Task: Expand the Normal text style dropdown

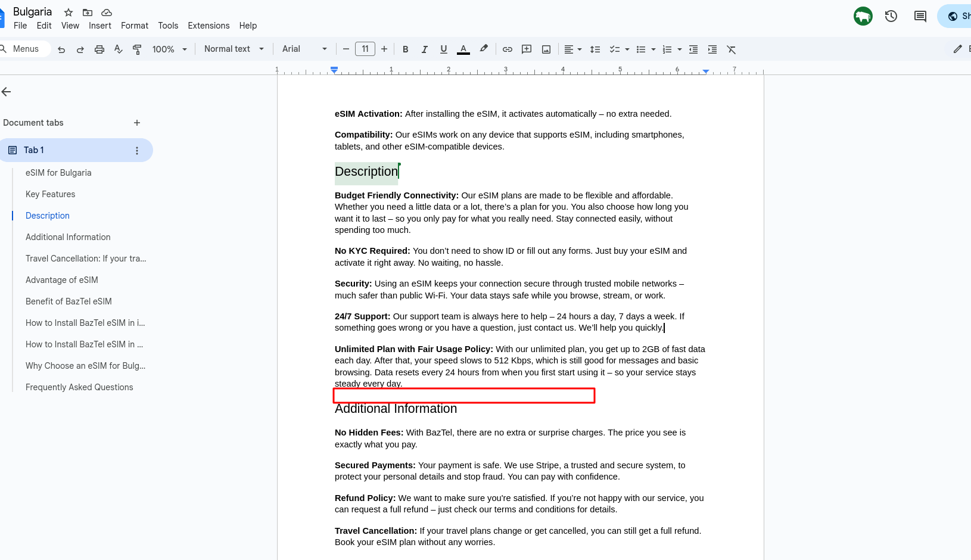Action: point(234,49)
